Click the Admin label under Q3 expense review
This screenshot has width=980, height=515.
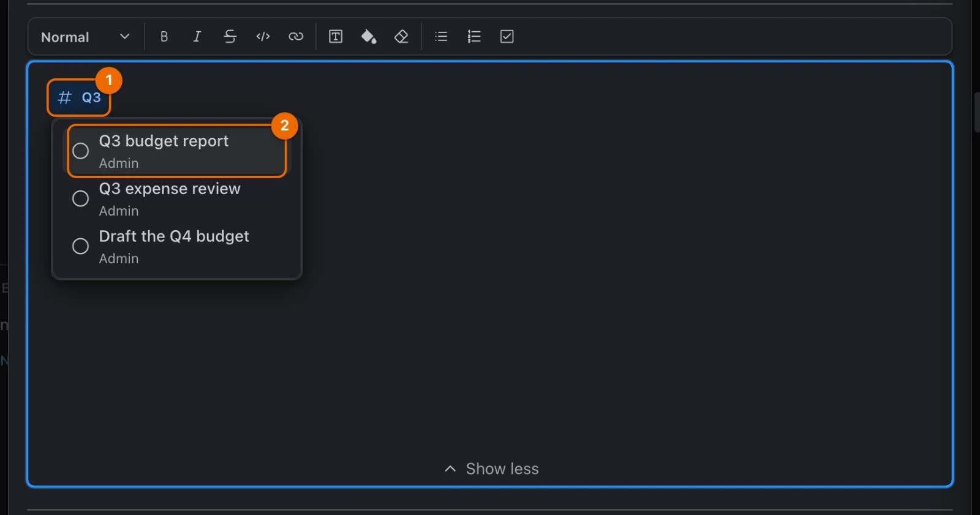tap(119, 211)
